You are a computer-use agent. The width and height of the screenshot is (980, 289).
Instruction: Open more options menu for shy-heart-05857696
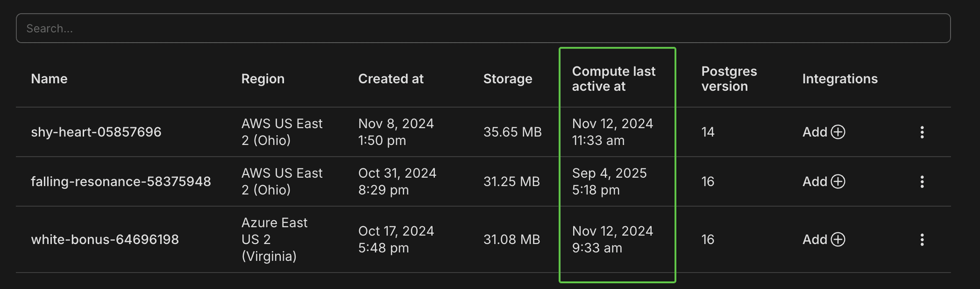click(x=922, y=132)
